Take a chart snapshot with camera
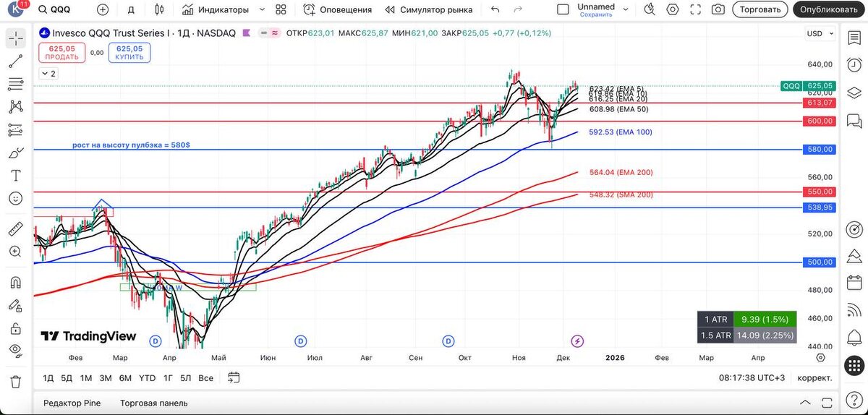The height and width of the screenshot is (415, 868). 718,9
